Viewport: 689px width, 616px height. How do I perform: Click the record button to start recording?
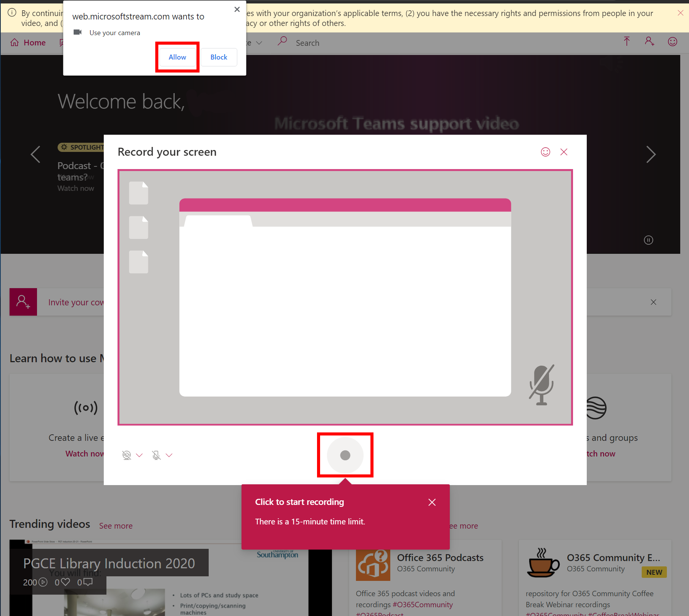coord(345,455)
